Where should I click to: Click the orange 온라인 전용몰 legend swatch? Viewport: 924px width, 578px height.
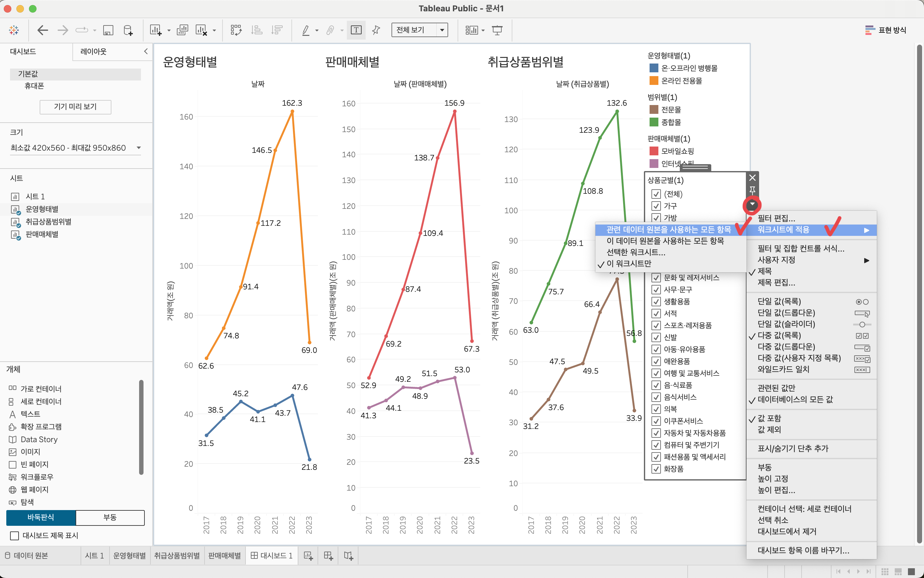click(x=654, y=81)
